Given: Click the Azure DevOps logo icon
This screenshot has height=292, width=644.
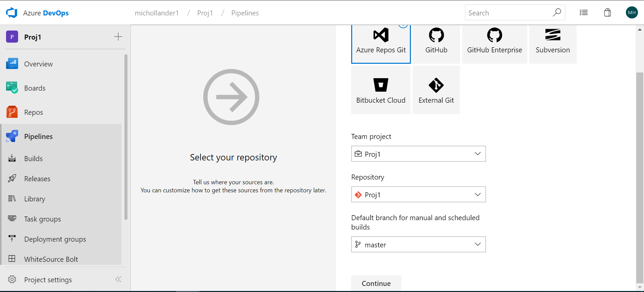Looking at the screenshot, I should (x=12, y=13).
